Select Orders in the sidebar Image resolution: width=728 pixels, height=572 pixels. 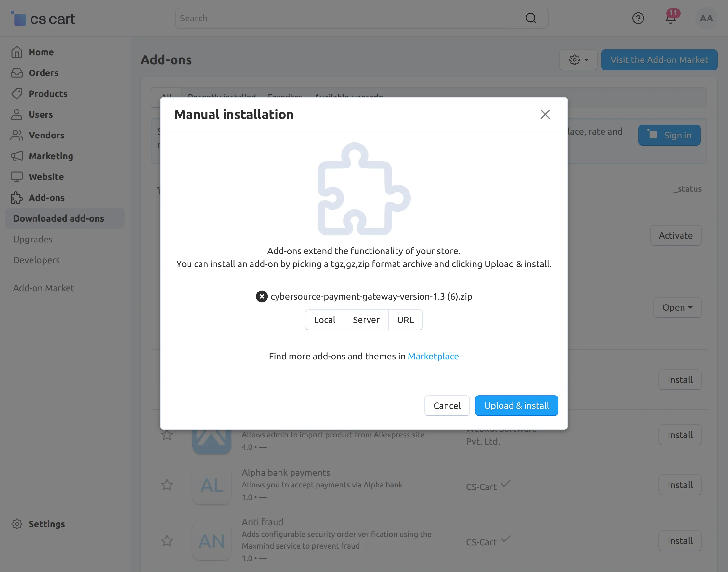click(43, 73)
